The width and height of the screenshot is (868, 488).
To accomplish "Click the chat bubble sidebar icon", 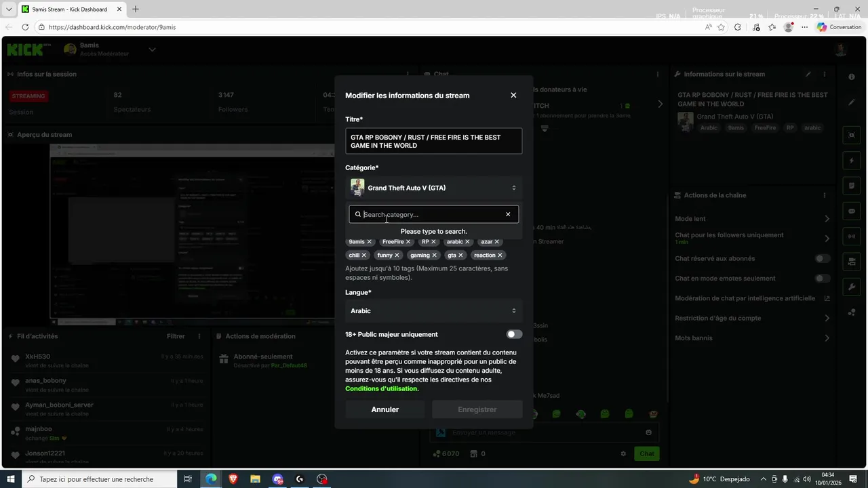I will (x=852, y=211).
